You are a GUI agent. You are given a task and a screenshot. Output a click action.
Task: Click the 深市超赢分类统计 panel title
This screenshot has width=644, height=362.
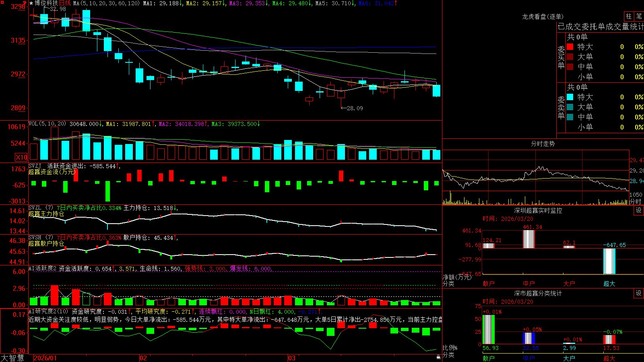click(538, 293)
